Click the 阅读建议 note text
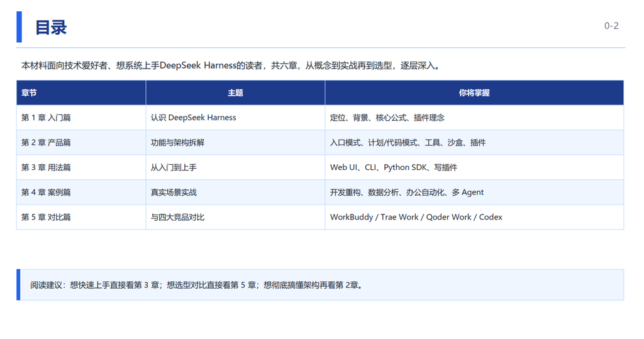The image size is (644, 339). pos(197,285)
